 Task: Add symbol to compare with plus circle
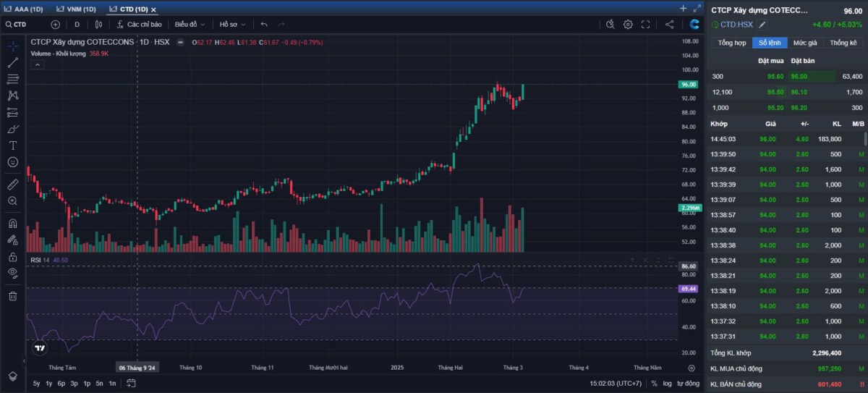55,24
